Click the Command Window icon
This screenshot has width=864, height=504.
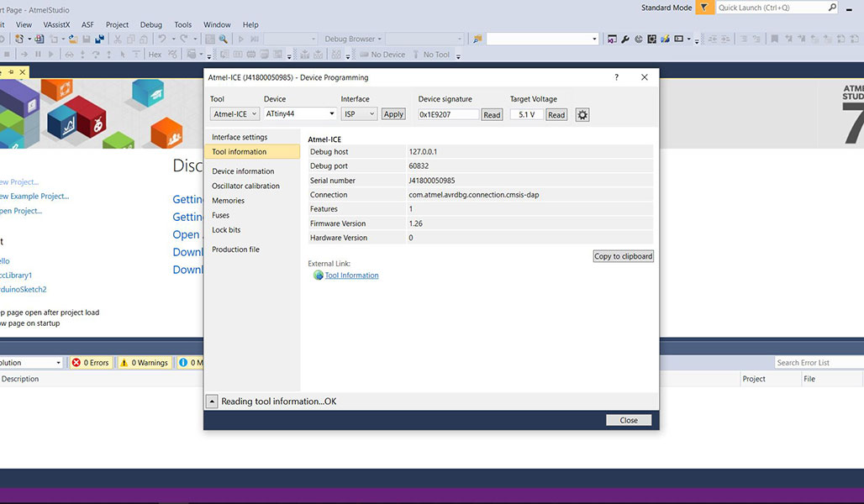coord(679,39)
